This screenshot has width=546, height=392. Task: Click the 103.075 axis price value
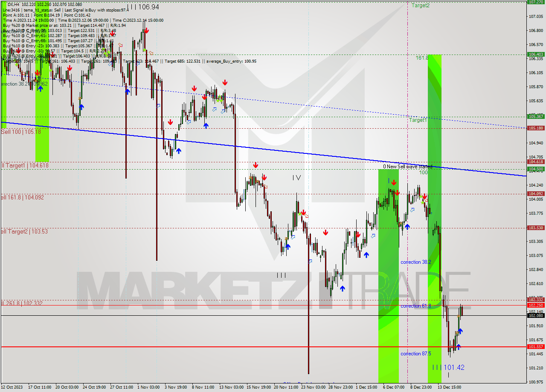coord(536,255)
